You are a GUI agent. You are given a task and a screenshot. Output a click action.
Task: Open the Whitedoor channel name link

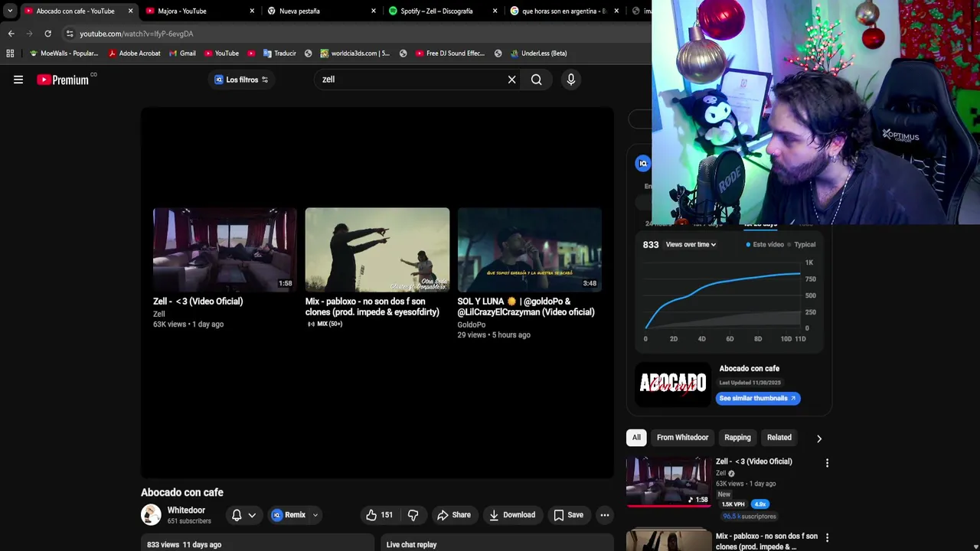tap(186, 510)
